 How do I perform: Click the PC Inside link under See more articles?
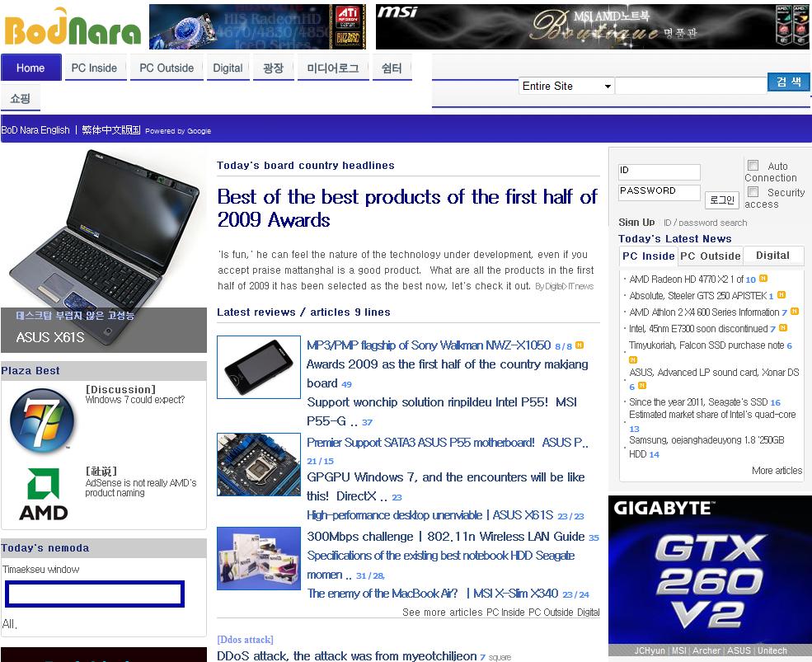pyautogui.click(x=506, y=613)
